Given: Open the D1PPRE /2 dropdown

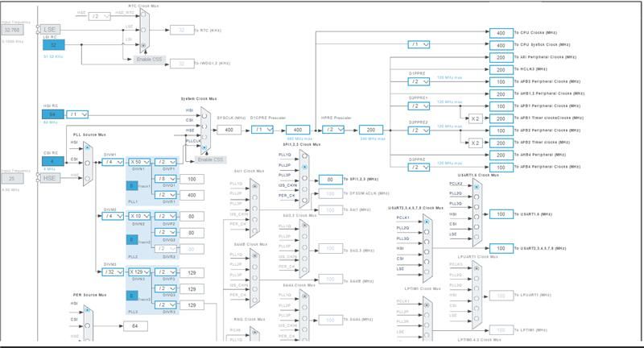Looking at the screenshot, I should point(419,81).
